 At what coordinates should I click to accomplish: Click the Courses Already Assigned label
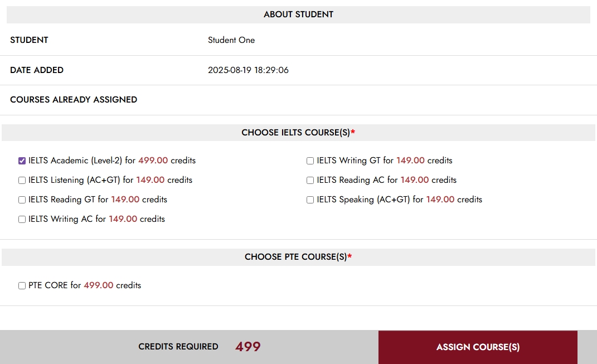click(x=74, y=100)
